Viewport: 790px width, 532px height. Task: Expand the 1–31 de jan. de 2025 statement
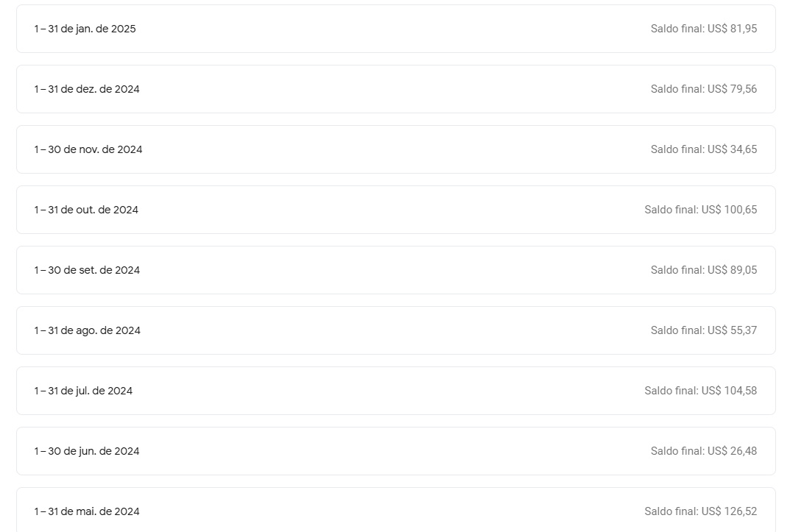[85, 29]
